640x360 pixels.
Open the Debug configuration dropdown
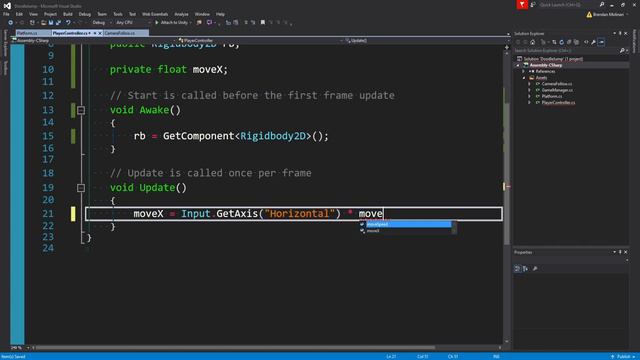102,23
